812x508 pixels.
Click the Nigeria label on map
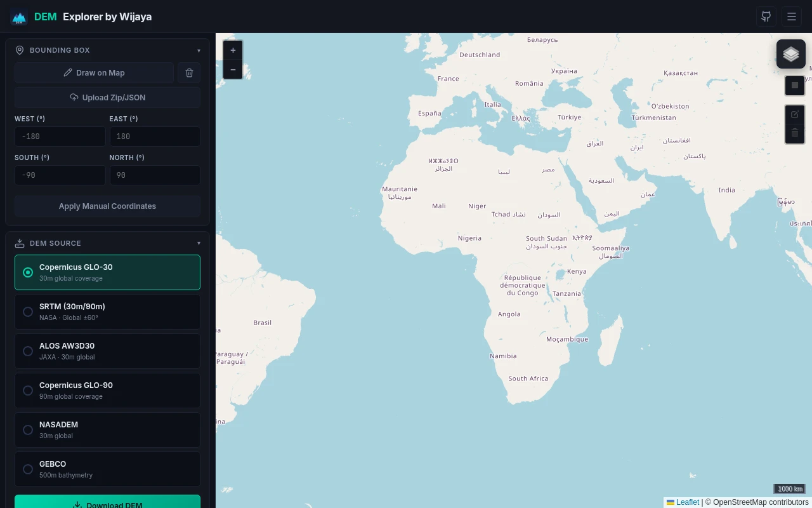469,238
